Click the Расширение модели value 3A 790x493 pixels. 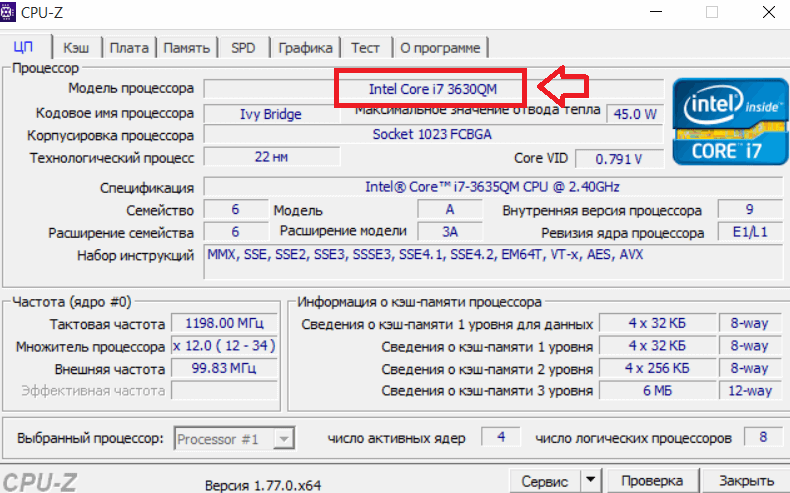[450, 232]
